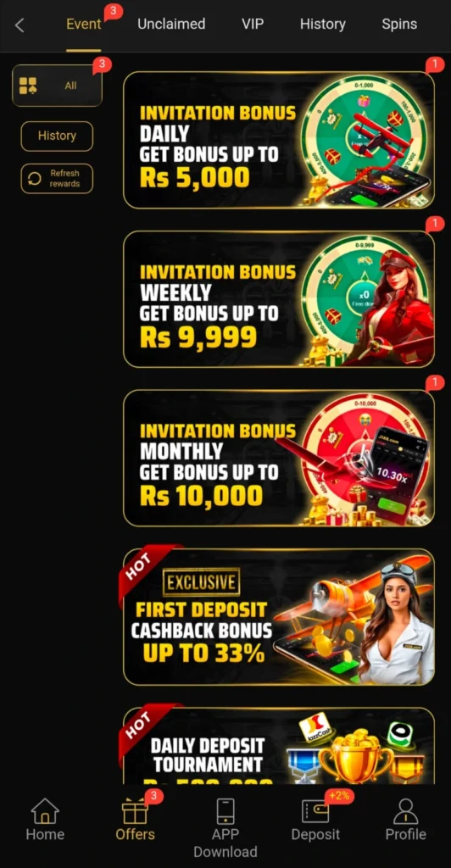Image resolution: width=451 pixels, height=868 pixels.
Task: Open the Daily Invitation Bonus banner
Action: (x=278, y=140)
